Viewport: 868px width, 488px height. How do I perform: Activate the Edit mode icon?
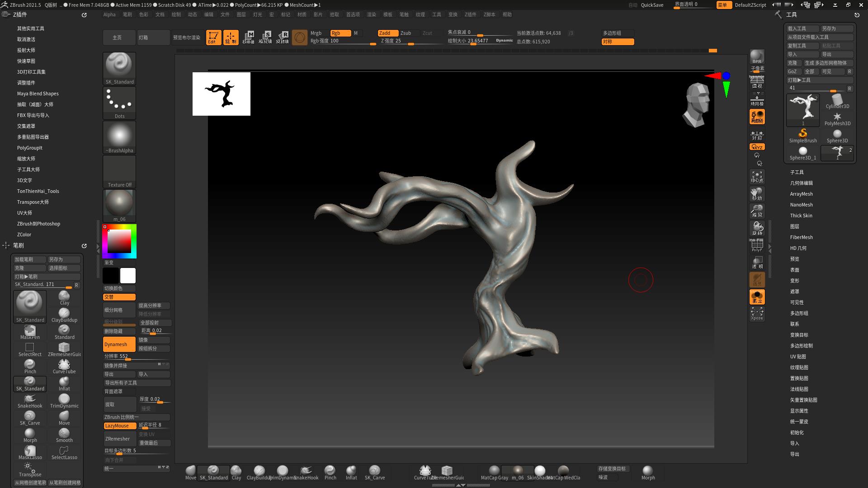[x=213, y=37]
